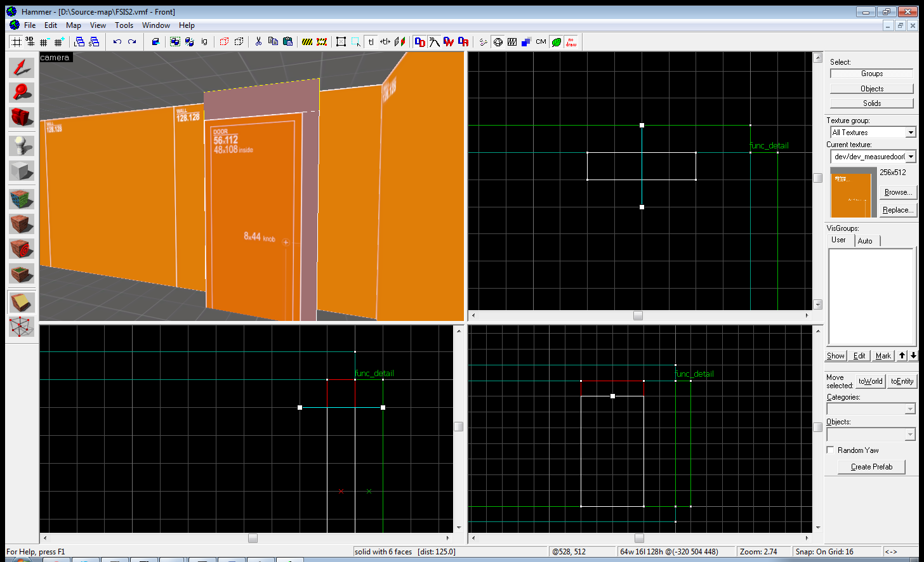Toggle 2D grid display icon
The height and width of the screenshot is (562, 924).
[x=16, y=42]
